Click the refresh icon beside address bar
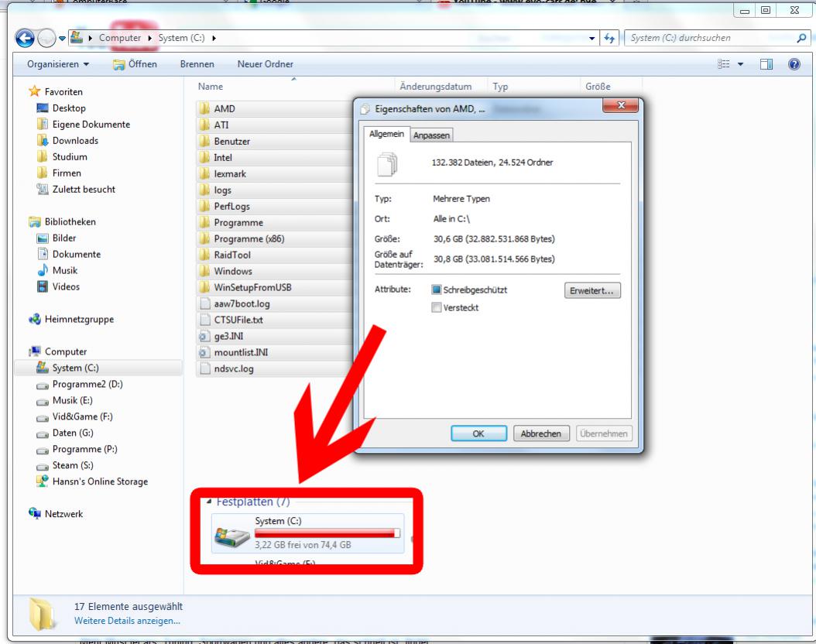This screenshot has width=816, height=644. (609, 38)
